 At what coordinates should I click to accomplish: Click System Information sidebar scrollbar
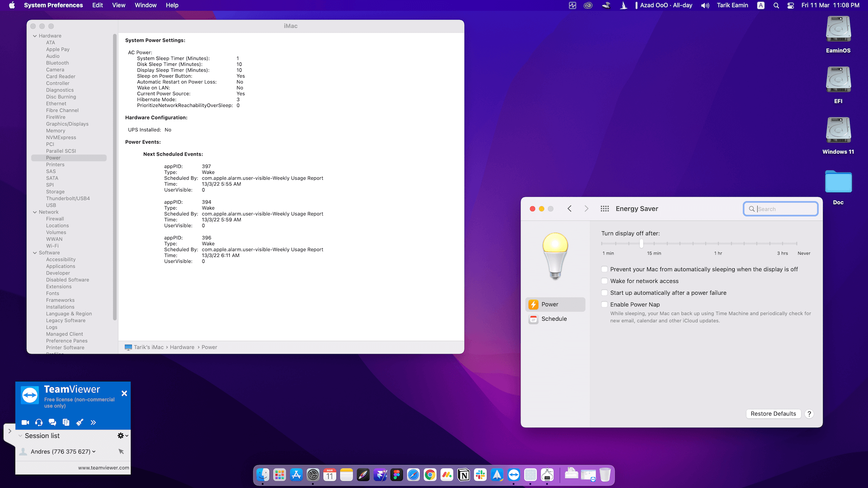115,177
